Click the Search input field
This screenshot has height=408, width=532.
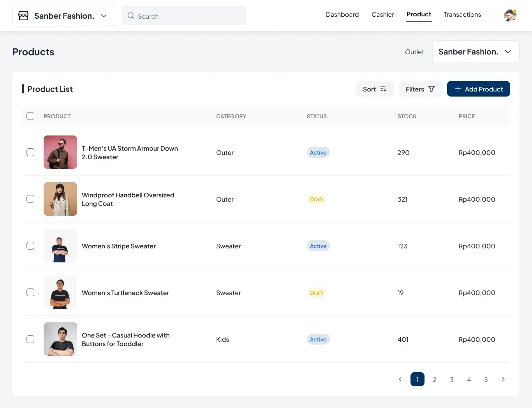pos(184,16)
